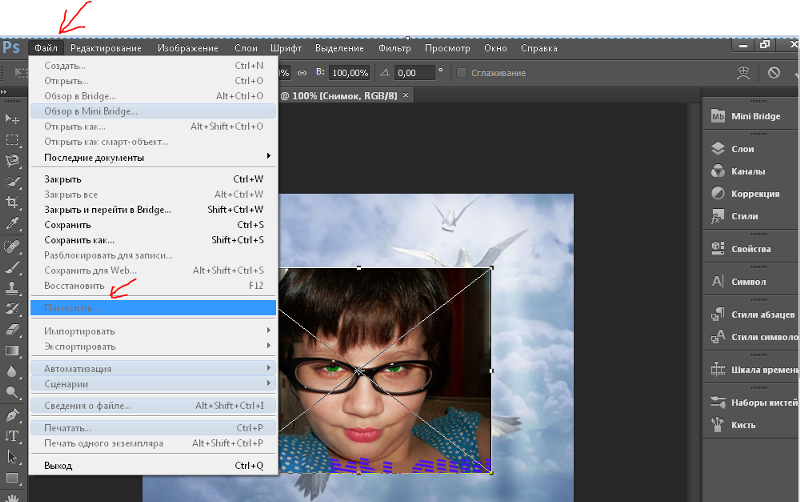Select the Crop tool
The image size is (800, 502).
pyautogui.click(x=12, y=202)
